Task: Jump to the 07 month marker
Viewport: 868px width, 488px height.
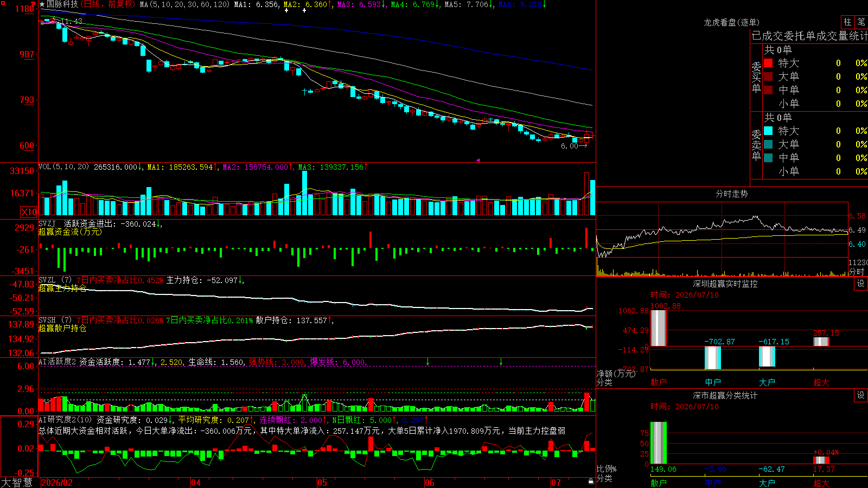Action: pyautogui.click(x=556, y=483)
